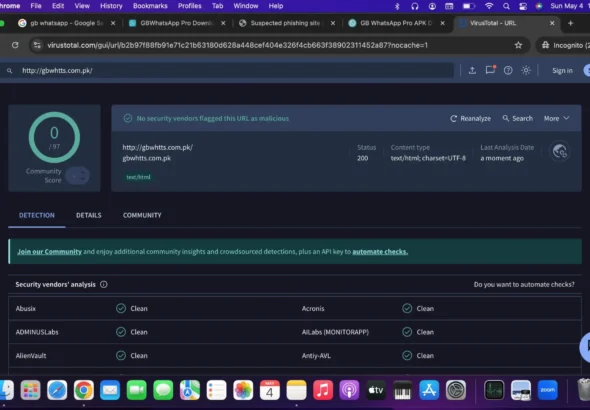Open Photos from the dock

point(243,390)
